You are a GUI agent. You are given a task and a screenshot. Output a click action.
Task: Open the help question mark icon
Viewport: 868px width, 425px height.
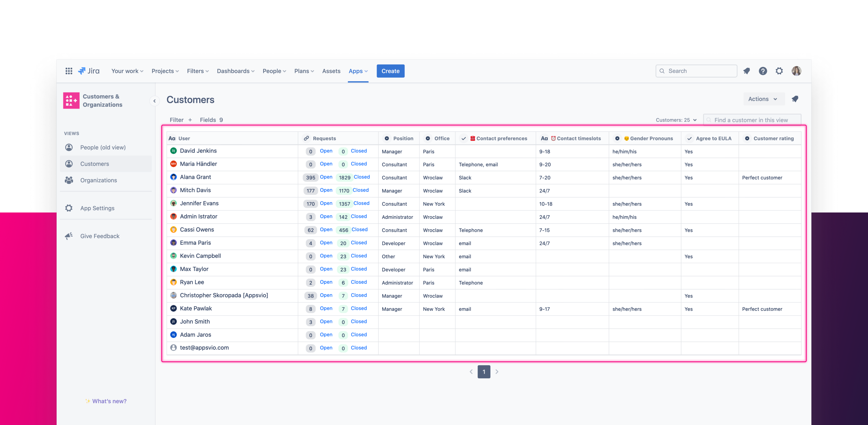click(763, 71)
